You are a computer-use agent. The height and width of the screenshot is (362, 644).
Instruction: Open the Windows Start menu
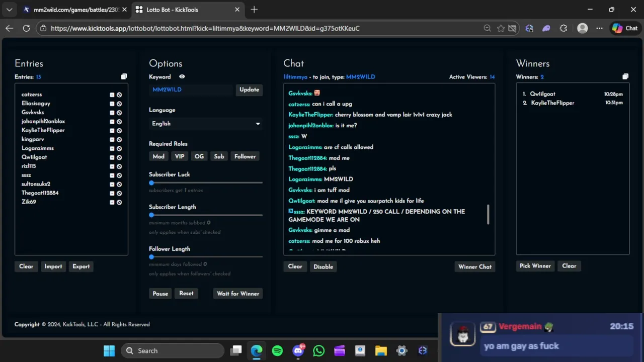[109, 351]
